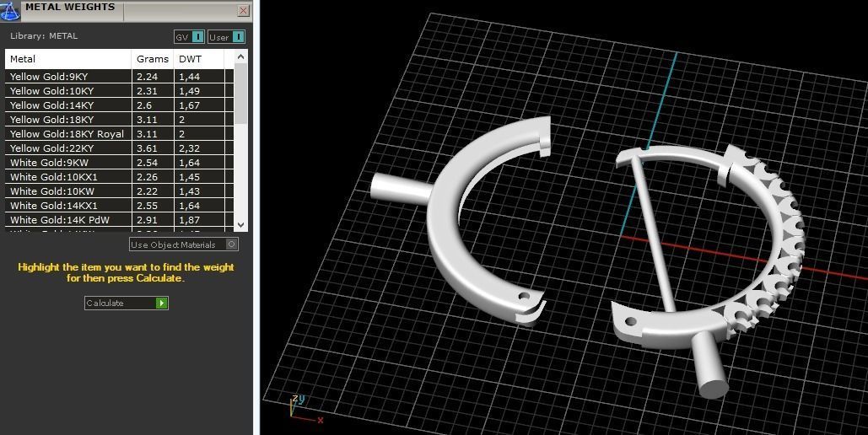Click the Metal column header
Image resolution: width=868 pixels, height=435 pixels.
[x=68, y=59]
